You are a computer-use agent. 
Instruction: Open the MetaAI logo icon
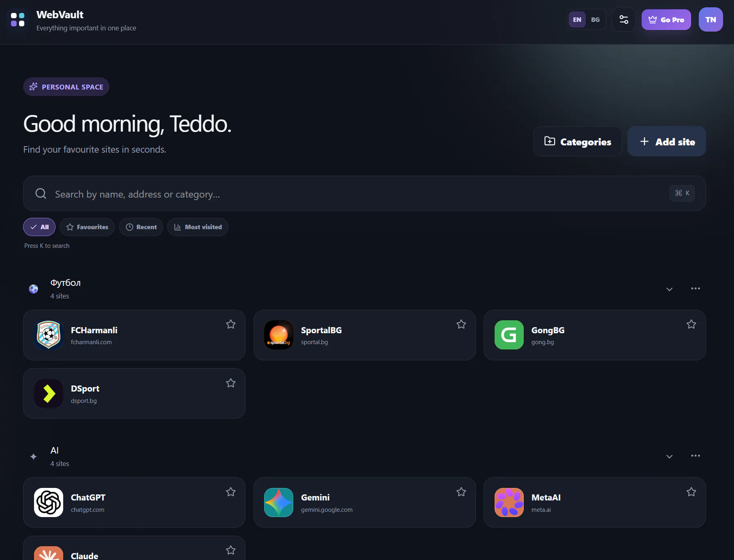[x=509, y=502]
